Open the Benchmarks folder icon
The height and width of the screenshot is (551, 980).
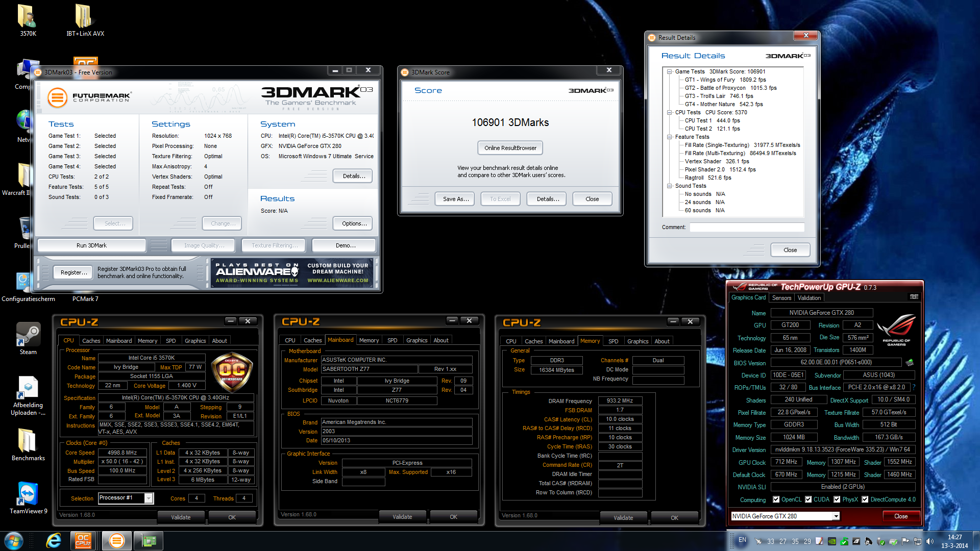click(28, 444)
